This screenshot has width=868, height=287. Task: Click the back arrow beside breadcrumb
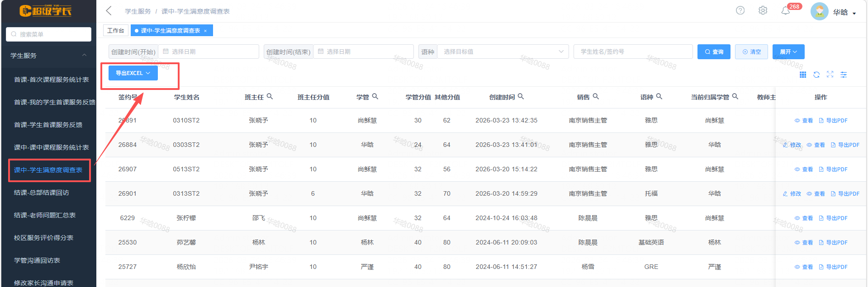[x=109, y=11]
